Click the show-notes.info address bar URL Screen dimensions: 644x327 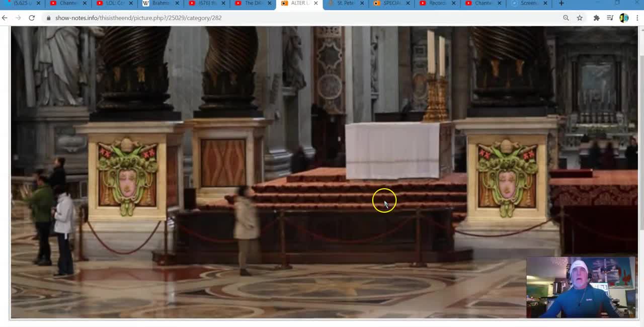138,18
